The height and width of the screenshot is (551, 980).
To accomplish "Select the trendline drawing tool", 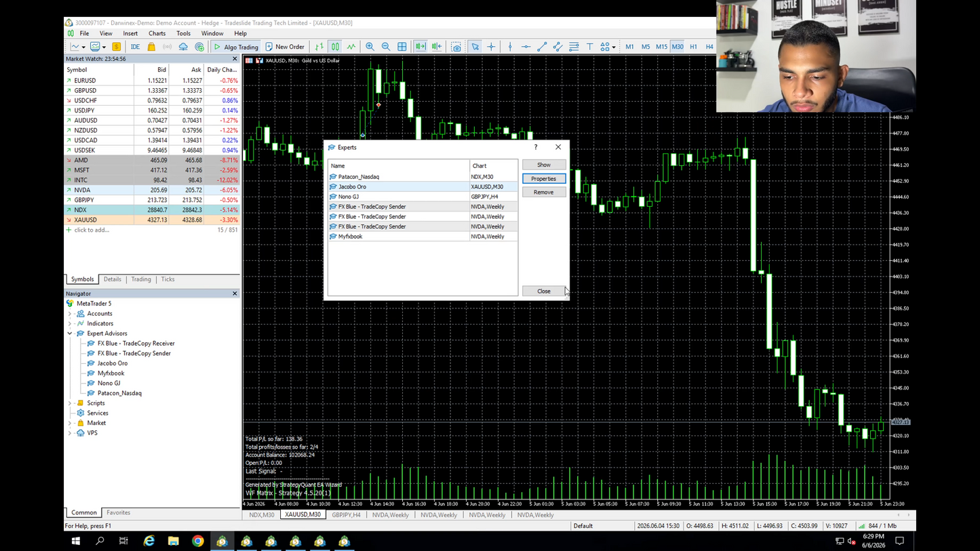I will coord(542,47).
